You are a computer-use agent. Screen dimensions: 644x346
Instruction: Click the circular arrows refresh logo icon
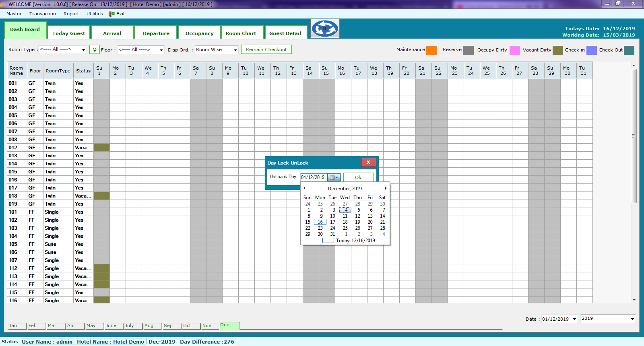tap(325, 29)
